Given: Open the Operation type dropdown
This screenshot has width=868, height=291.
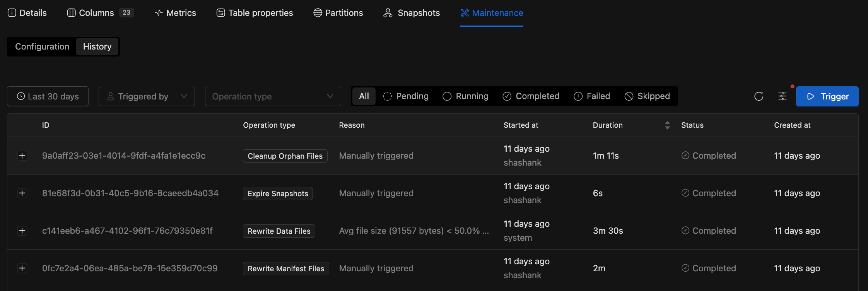Looking at the screenshot, I should point(273,96).
